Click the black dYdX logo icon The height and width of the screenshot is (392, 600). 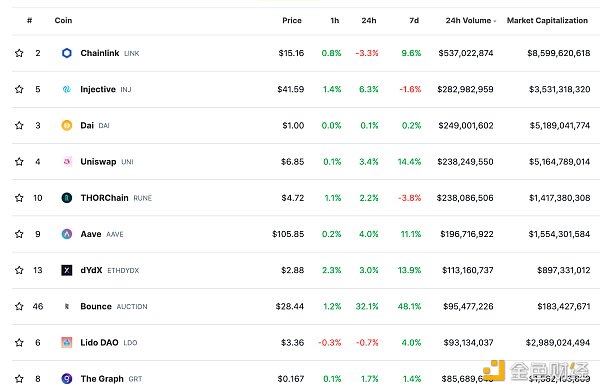(67, 270)
